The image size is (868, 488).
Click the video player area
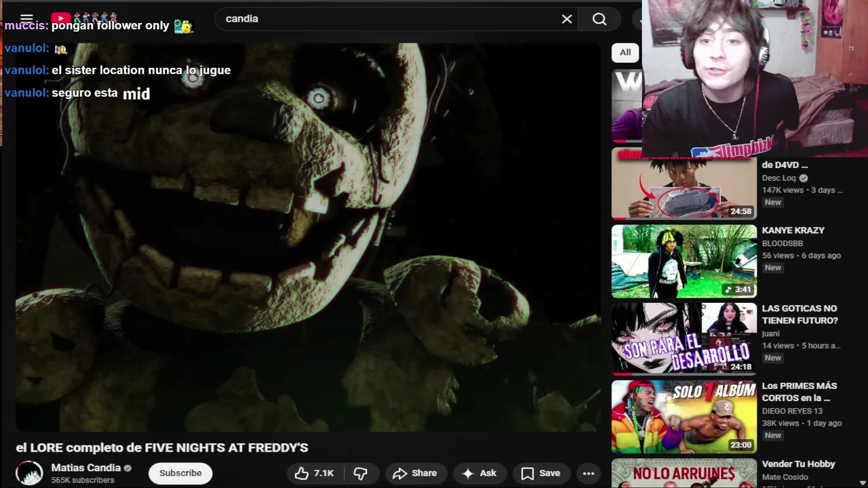[x=309, y=237]
